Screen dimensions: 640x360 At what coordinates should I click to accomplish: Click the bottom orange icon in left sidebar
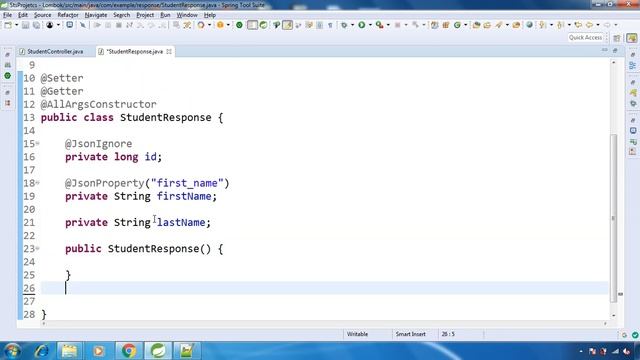(7, 103)
